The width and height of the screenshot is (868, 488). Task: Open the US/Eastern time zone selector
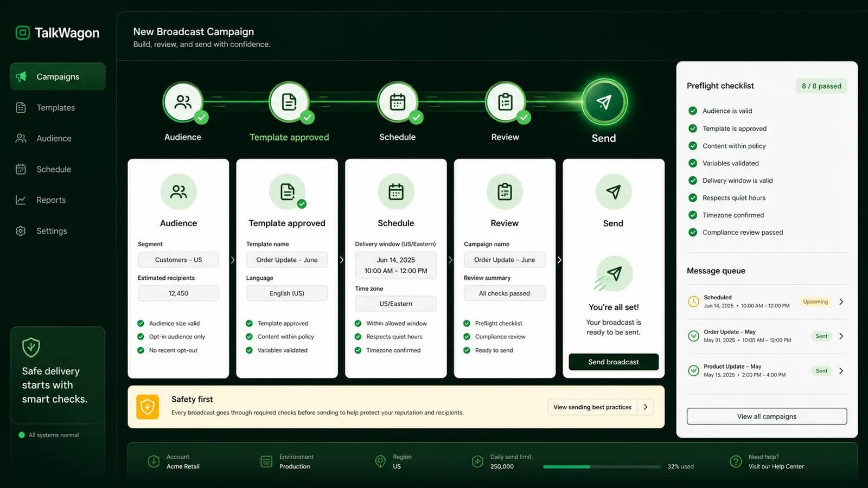[x=396, y=304]
